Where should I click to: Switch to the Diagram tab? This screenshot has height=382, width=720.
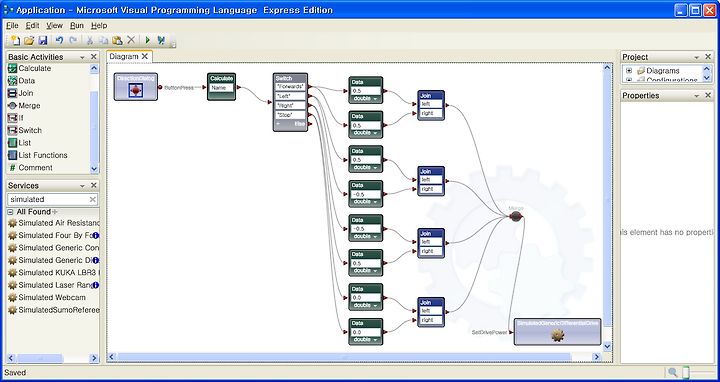(x=124, y=56)
